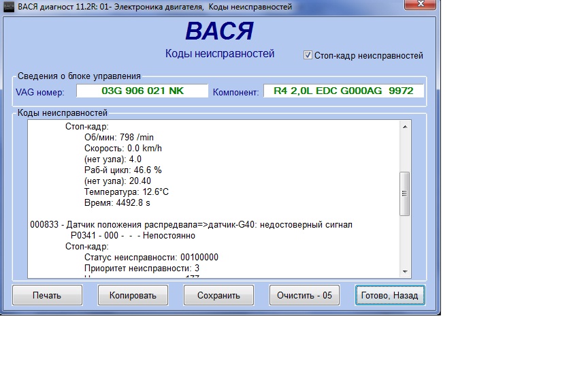Clear fault codes via Очистить - 05
Viewport: 588px width, 368px height.
coord(304,295)
